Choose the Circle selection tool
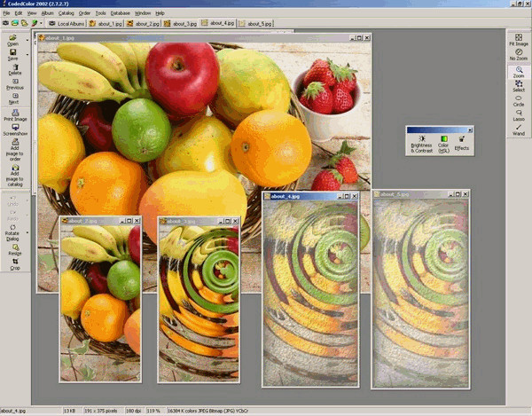 [519, 101]
